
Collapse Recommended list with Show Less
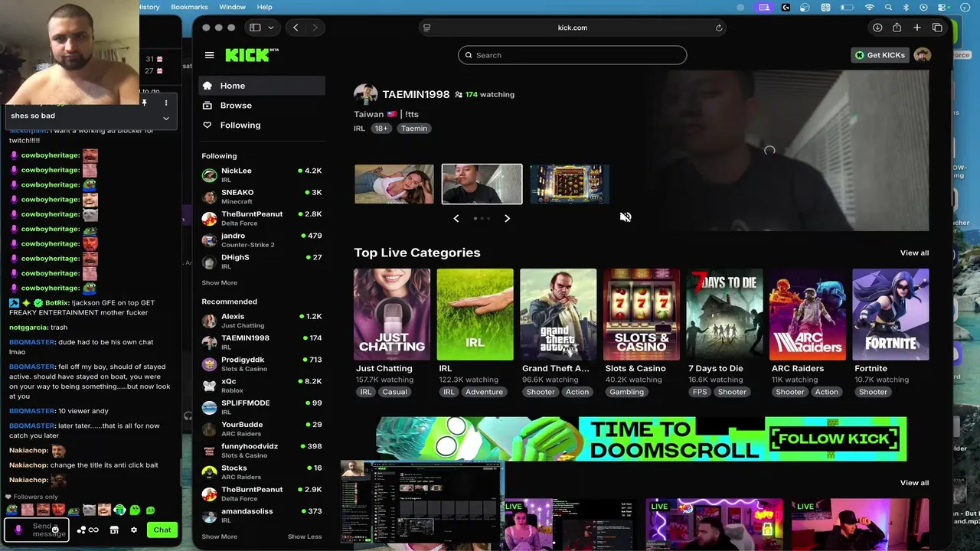coord(305,536)
